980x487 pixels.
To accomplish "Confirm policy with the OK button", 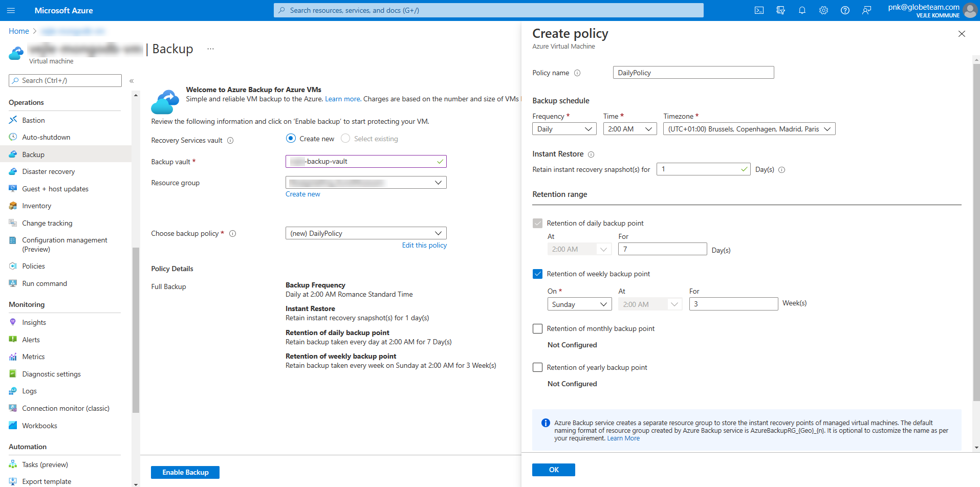I will [x=554, y=470].
